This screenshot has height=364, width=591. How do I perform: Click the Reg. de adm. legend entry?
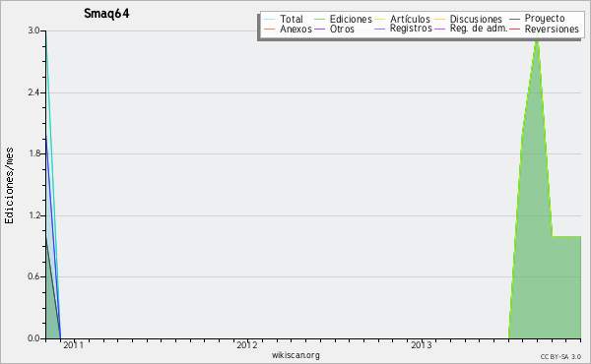tap(479, 29)
